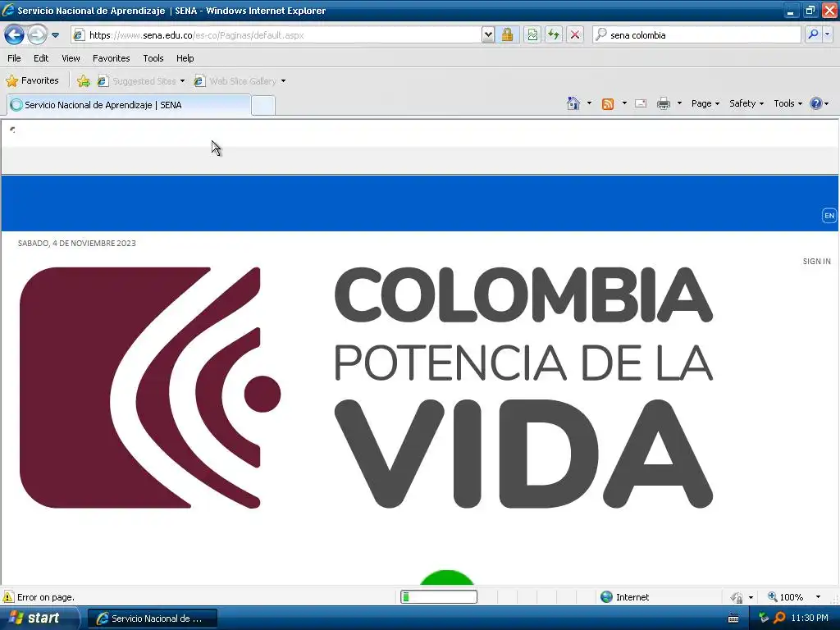The height and width of the screenshot is (630, 840).
Task: Open the Favorites menu
Action: point(112,58)
